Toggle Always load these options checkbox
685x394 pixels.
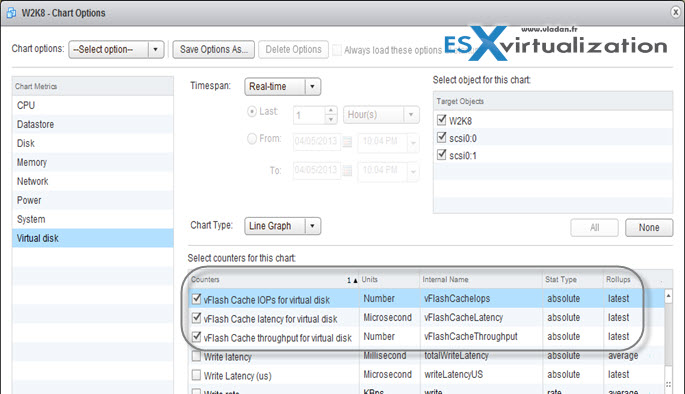coord(337,50)
